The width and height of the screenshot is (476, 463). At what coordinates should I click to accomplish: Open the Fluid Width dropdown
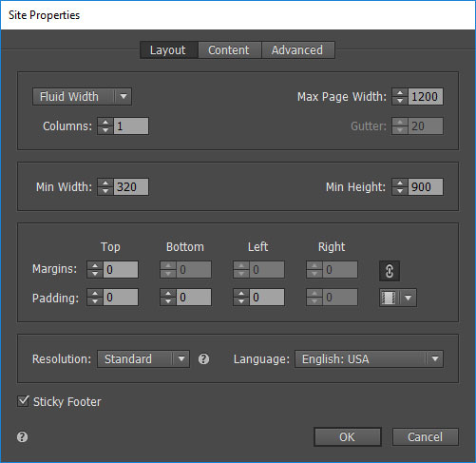click(x=82, y=97)
